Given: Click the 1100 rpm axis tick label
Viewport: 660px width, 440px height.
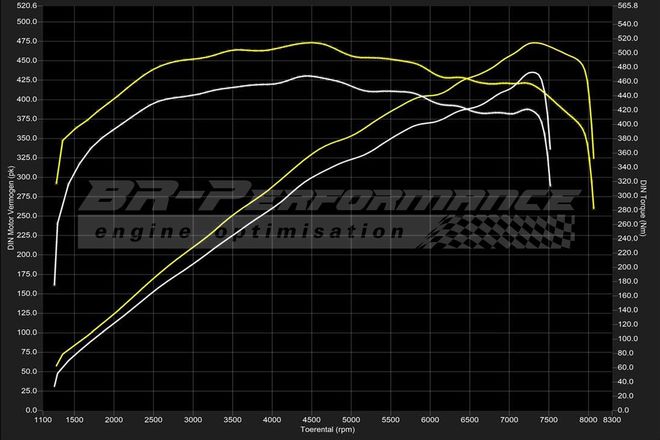Looking at the screenshot, I should click(x=43, y=421).
